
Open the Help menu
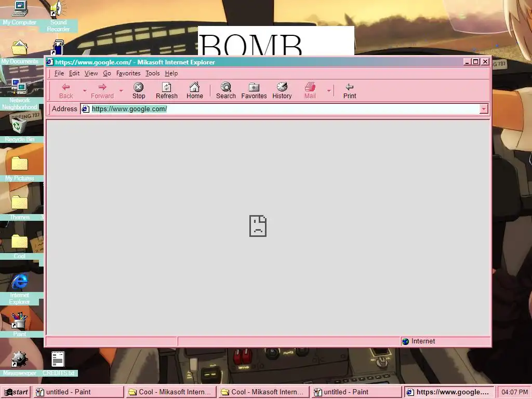(171, 73)
